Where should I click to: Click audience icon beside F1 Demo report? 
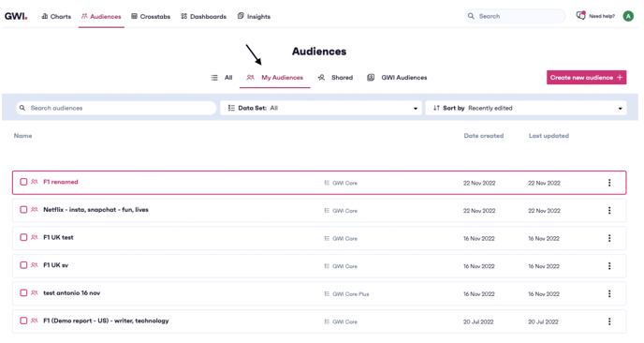[x=35, y=321]
